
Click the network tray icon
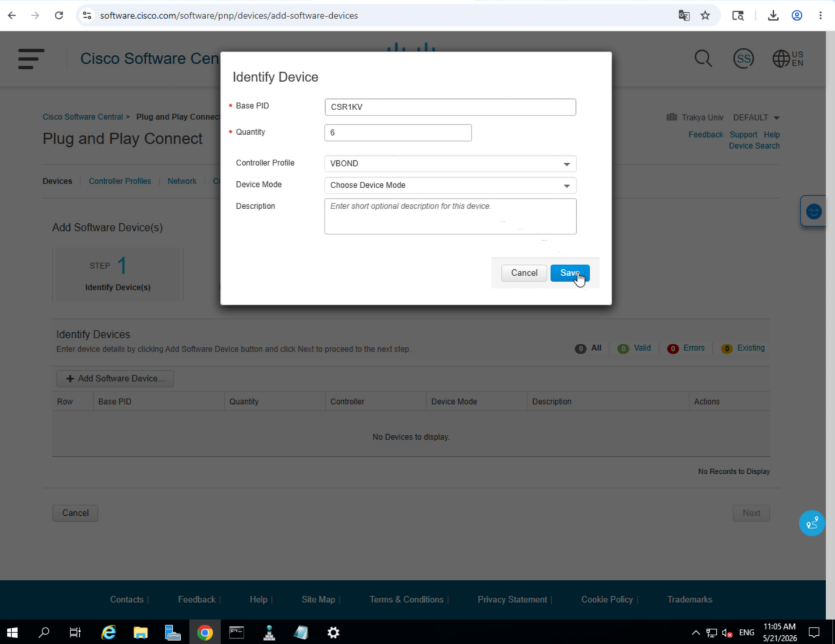click(x=711, y=632)
